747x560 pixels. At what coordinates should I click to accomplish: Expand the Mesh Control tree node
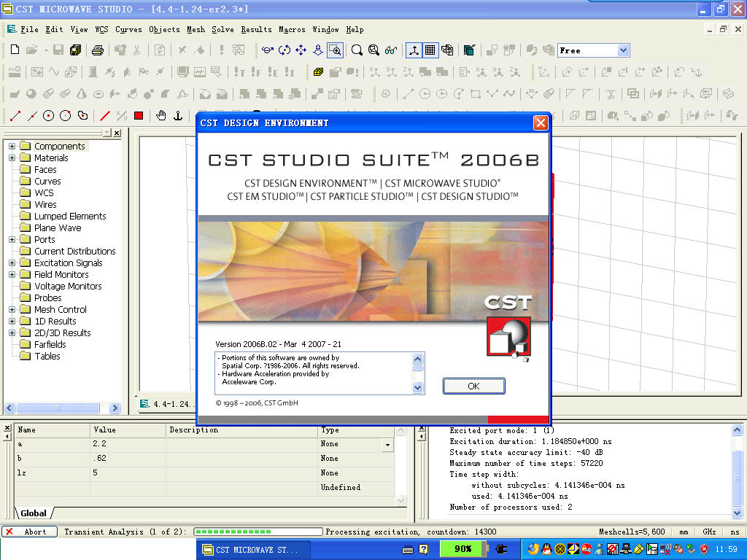(12, 309)
